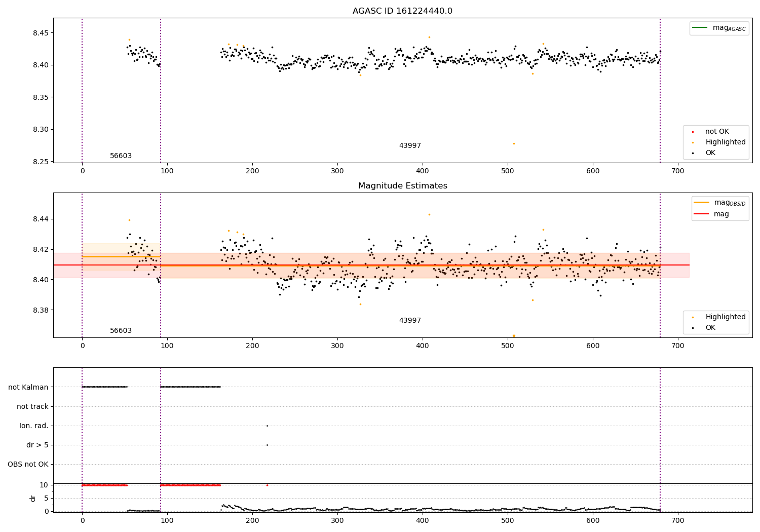This screenshot has height=532, width=760.
Task: Click the 700 x-axis tick of bottom panel
Action: (x=677, y=520)
